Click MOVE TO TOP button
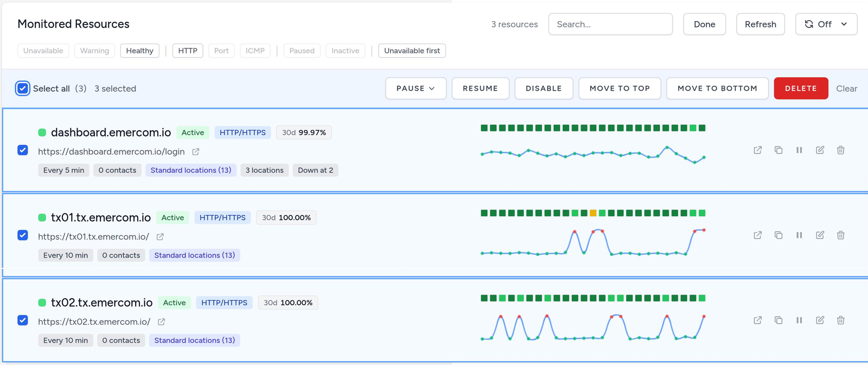 (x=620, y=89)
